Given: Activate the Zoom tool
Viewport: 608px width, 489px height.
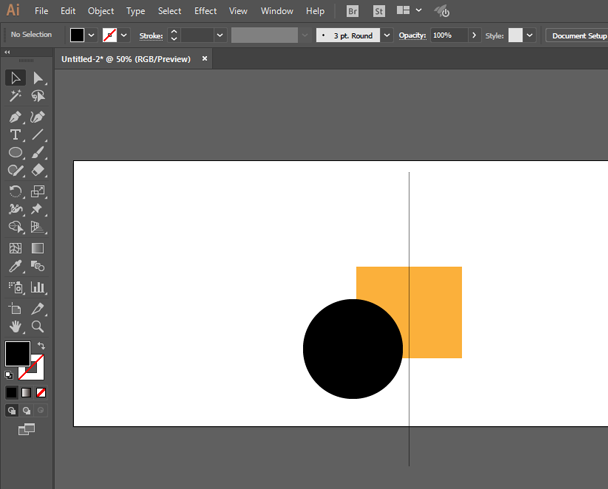Looking at the screenshot, I should (x=38, y=326).
